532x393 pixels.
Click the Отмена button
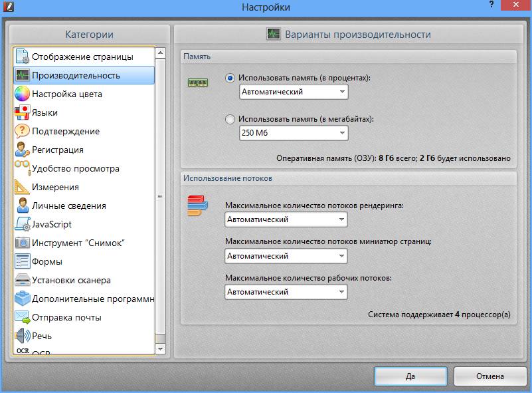tap(489, 376)
